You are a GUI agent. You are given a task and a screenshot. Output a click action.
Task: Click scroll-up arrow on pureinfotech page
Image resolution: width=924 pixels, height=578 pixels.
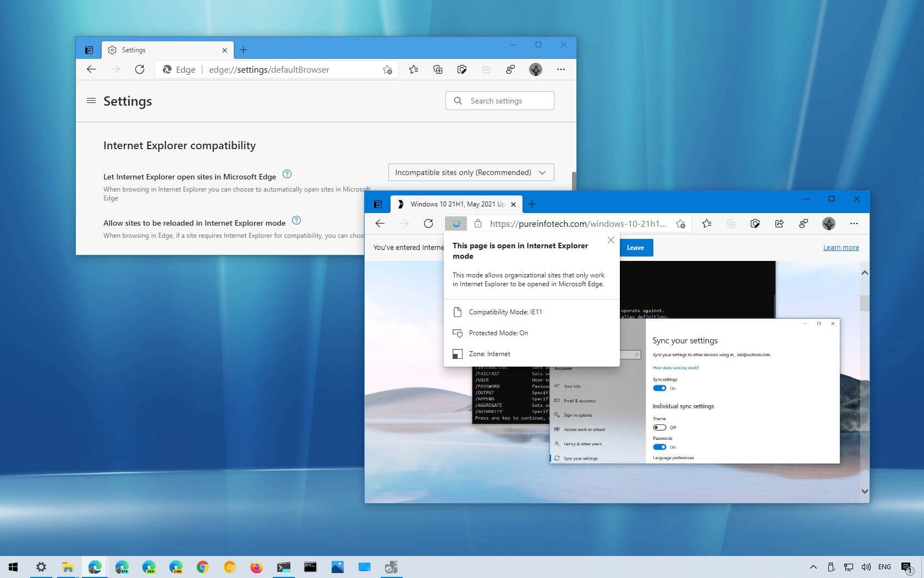point(865,273)
